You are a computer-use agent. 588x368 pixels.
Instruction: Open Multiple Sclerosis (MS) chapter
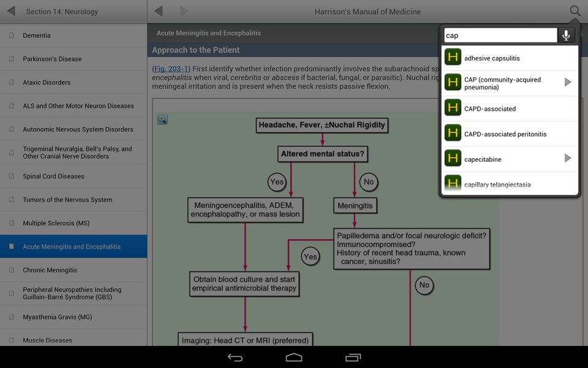tap(73, 223)
